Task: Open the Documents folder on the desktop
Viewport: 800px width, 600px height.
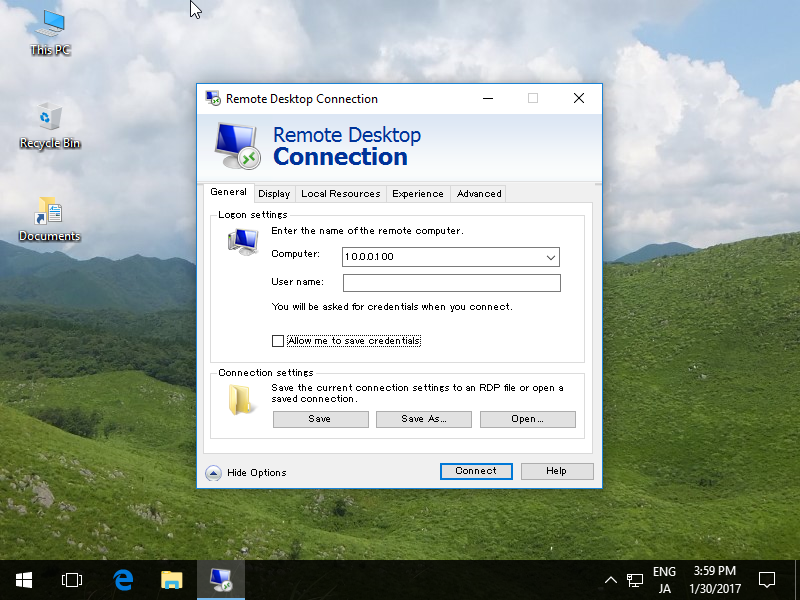Action: (48, 212)
